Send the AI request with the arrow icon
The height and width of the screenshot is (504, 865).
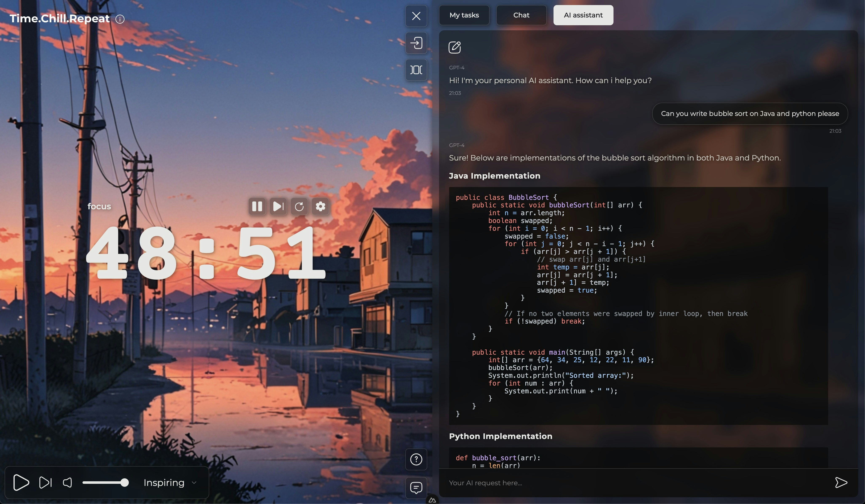(x=841, y=482)
